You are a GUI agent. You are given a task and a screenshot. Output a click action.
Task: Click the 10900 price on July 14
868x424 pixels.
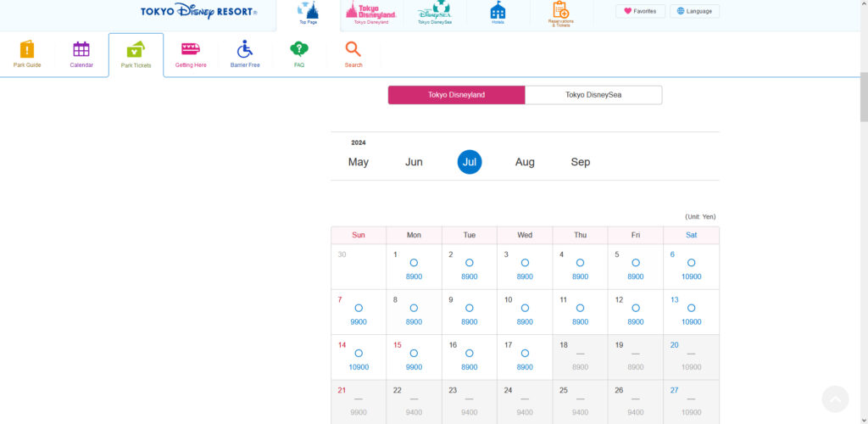[x=359, y=367]
